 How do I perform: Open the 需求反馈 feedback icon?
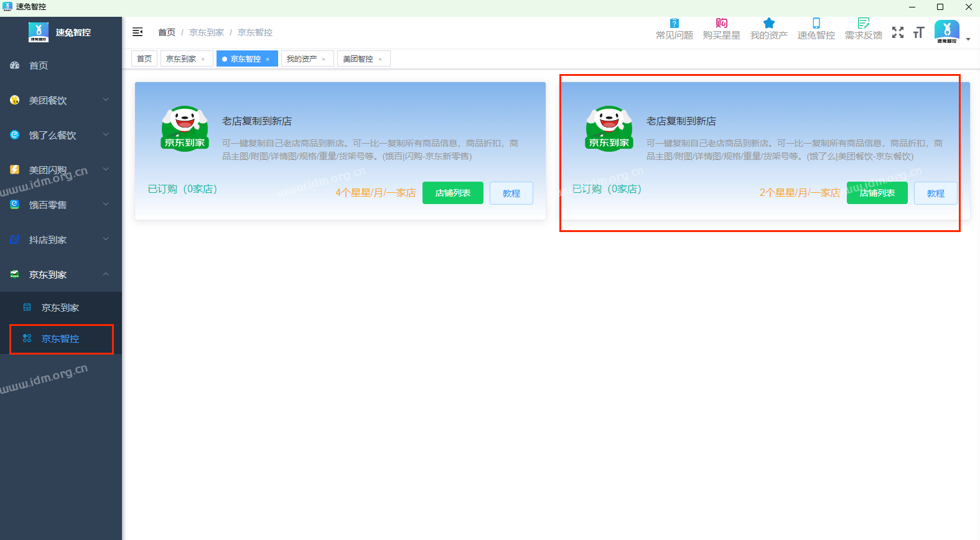[x=864, y=23]
